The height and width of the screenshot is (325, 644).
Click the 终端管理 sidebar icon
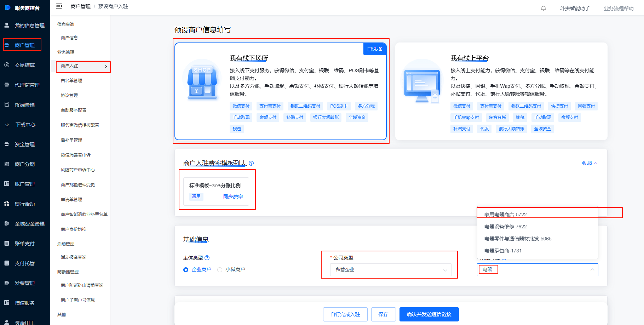7,104
